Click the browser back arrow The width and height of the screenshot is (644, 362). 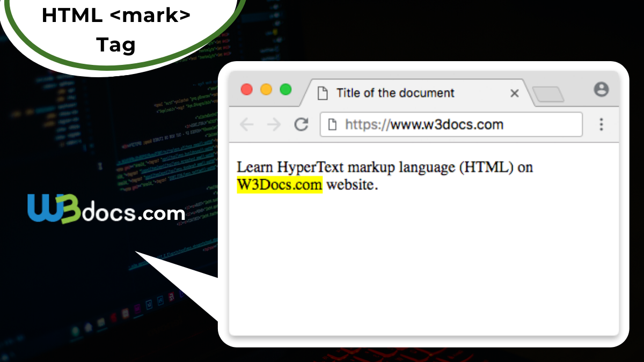pos(246,125)
